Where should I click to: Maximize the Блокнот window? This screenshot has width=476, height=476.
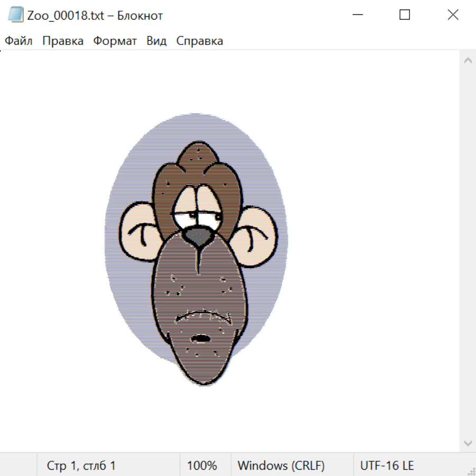[405, 15]
